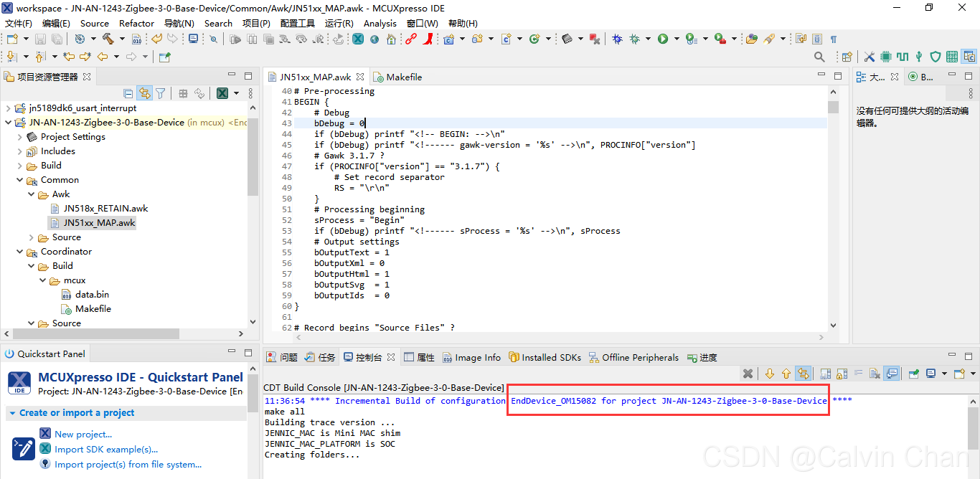The width and height of the screenshot is (980, 479).
Task: Click Collapse All in project explorer toolbar
Action: pyautogui.click(x=128, y=93)
